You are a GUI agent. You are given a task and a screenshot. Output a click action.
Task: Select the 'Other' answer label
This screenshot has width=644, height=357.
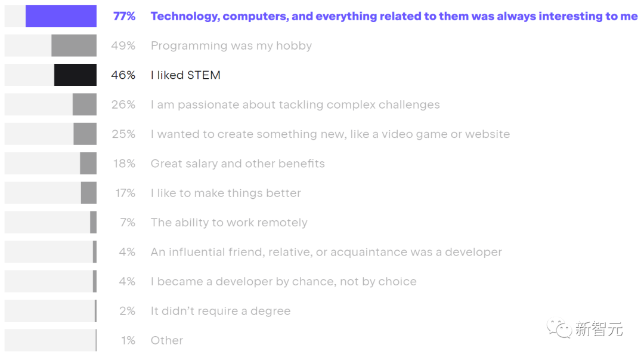tap(167, 340)
